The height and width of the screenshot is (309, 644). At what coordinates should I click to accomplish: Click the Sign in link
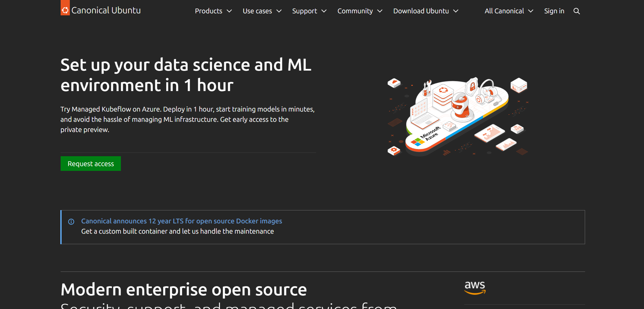pyautogui.click(x=554, y=11)
